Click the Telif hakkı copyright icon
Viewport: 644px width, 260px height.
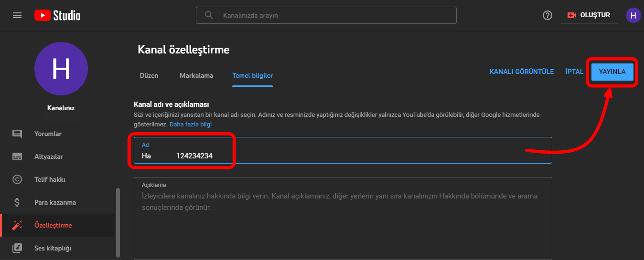pyautogui.click(x=17, y=179)
